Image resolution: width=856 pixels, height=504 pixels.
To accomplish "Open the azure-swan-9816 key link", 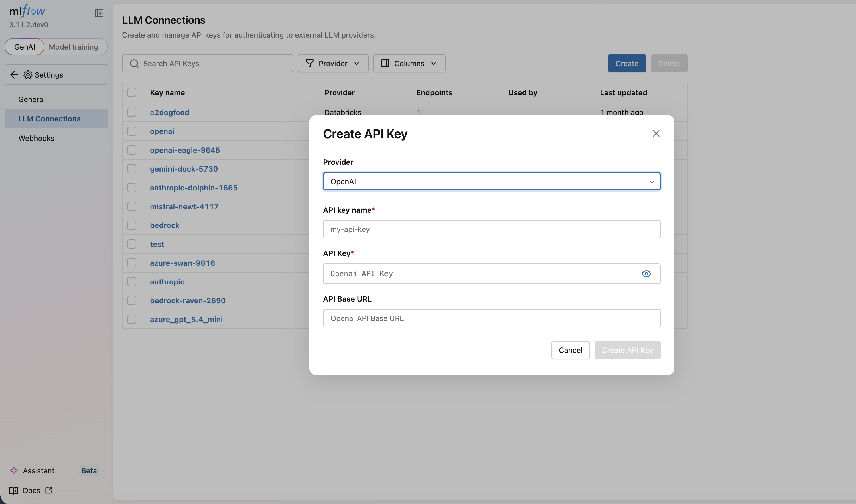I will pos(182,263).
